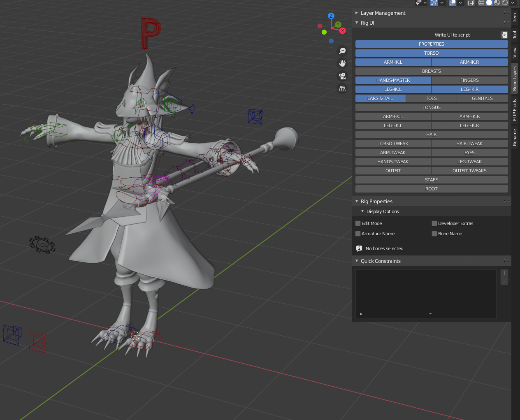
Task: Click the zoom view magnifier icon
Action: click(x=342, y=51)
